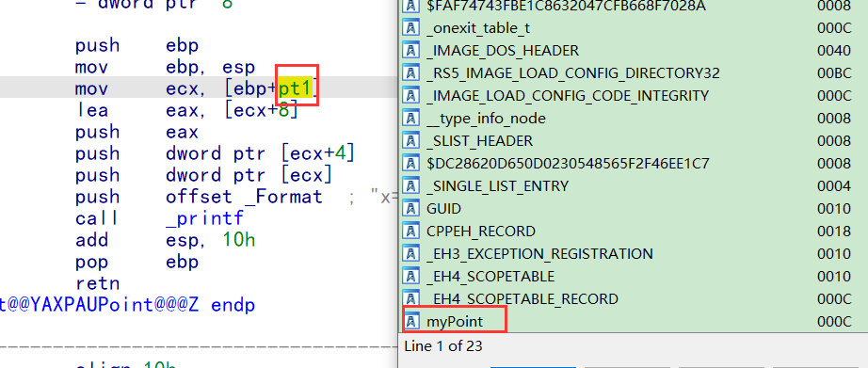Viewport: 868px width, 368px height.
Task: Click the "mov ebp, esp" instruction
Action: 165,68
